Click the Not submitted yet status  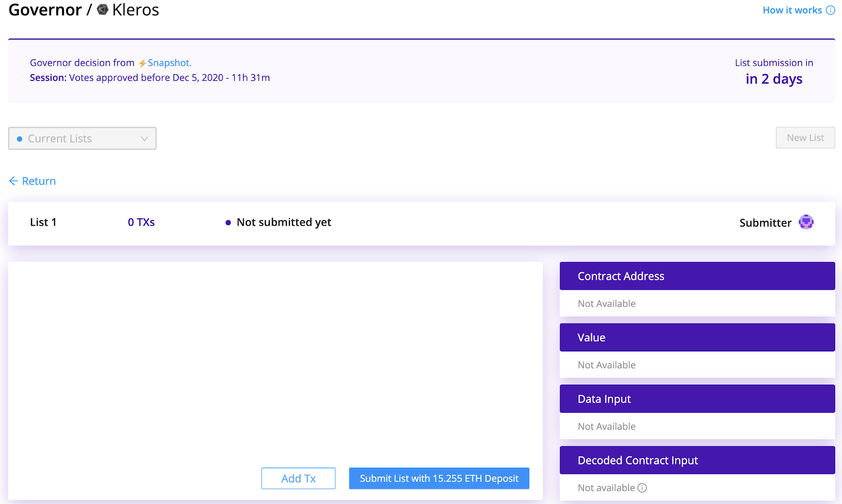click(284, 223)
